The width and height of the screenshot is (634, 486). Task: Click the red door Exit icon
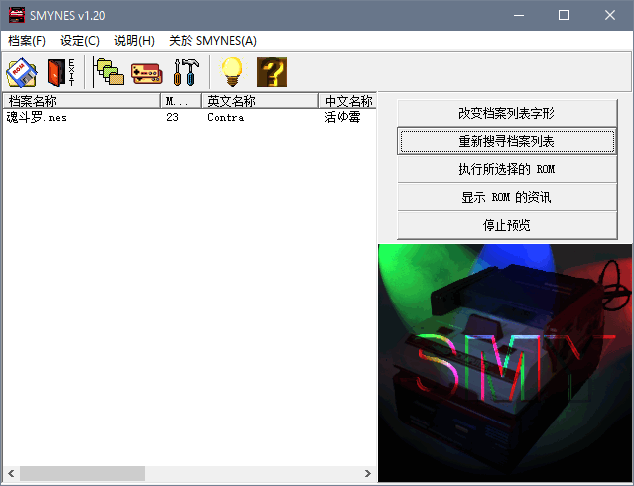coord(61,71)
